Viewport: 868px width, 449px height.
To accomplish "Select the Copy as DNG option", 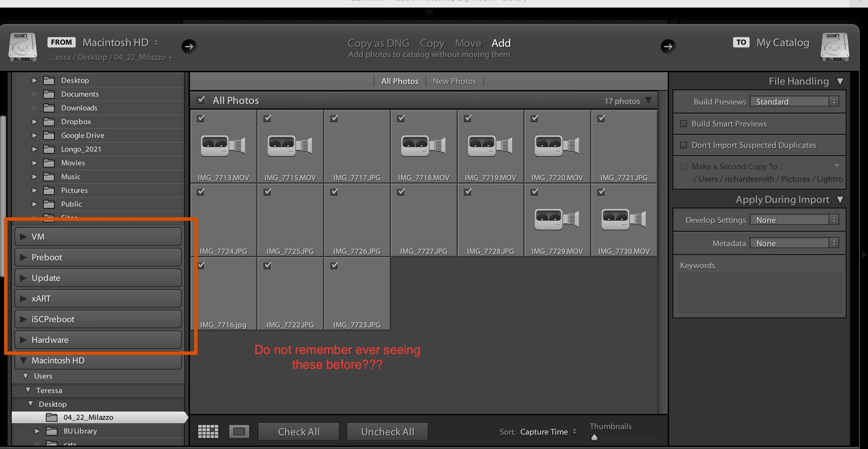I will (x=378, y=43).
